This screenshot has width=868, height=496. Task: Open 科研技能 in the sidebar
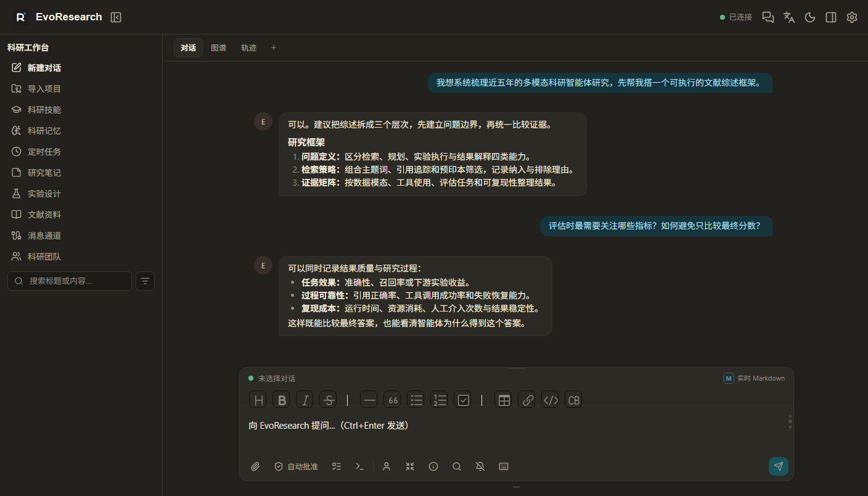81,110
